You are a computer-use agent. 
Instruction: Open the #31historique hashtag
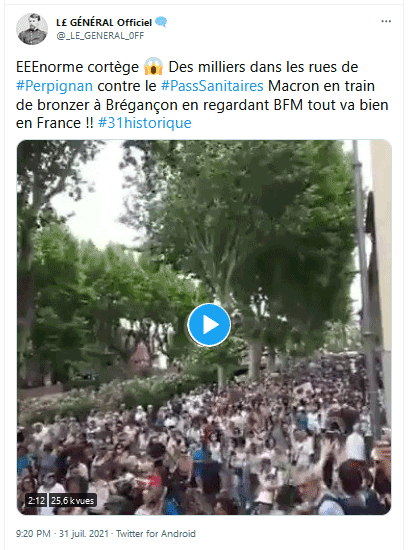(x=145, y=123)
